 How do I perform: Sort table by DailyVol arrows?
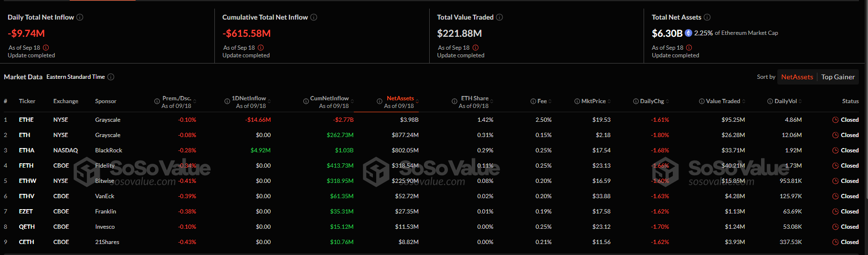(800, 101)
